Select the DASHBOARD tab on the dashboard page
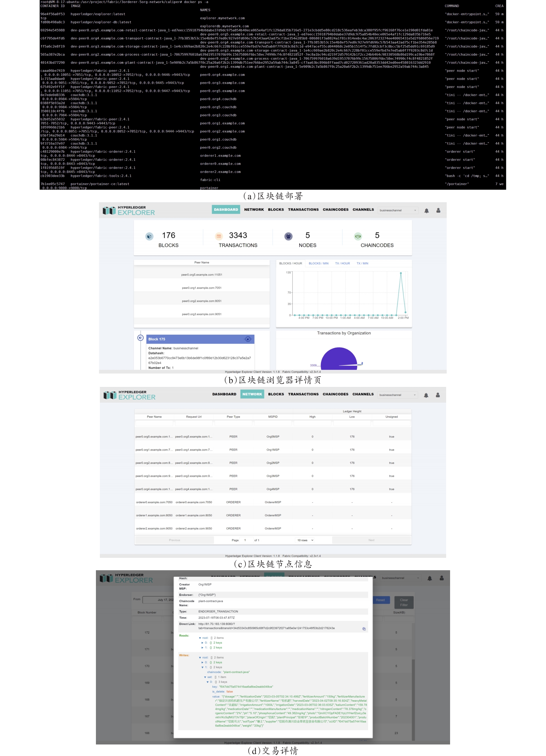The image size is (546, 756). point(226,210)
